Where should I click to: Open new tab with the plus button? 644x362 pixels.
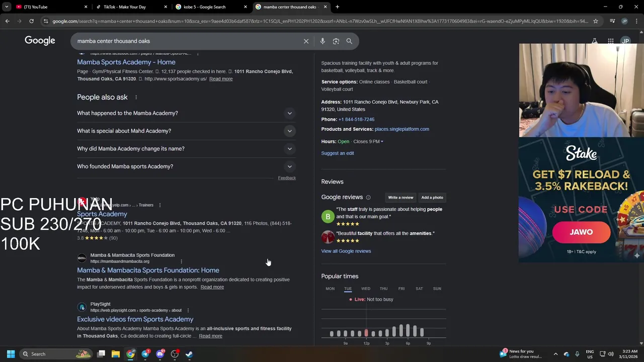pos(337,7)
